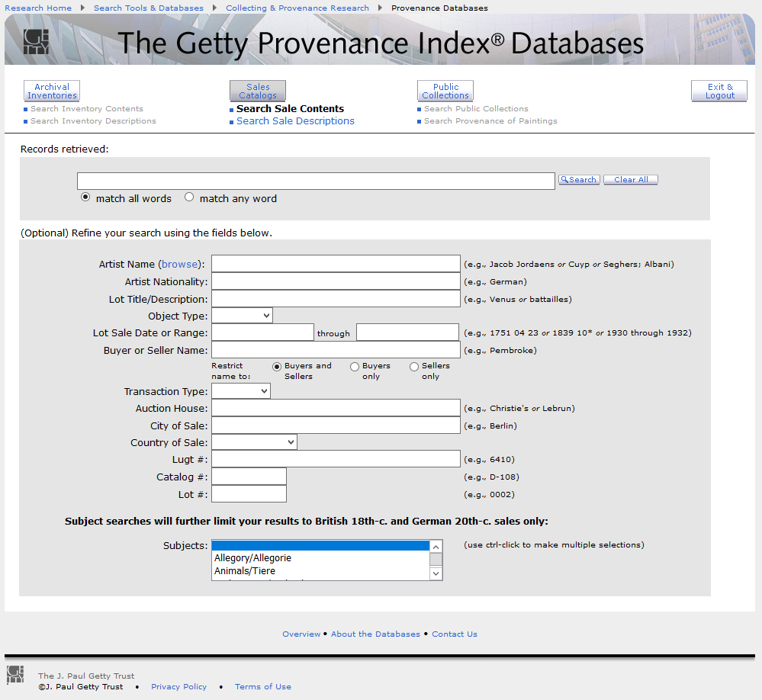Image resolution: width=762 pixels, height=700 pixels.
Task: Select the 'match all words' radio button
Action: (x=85, y=197)
